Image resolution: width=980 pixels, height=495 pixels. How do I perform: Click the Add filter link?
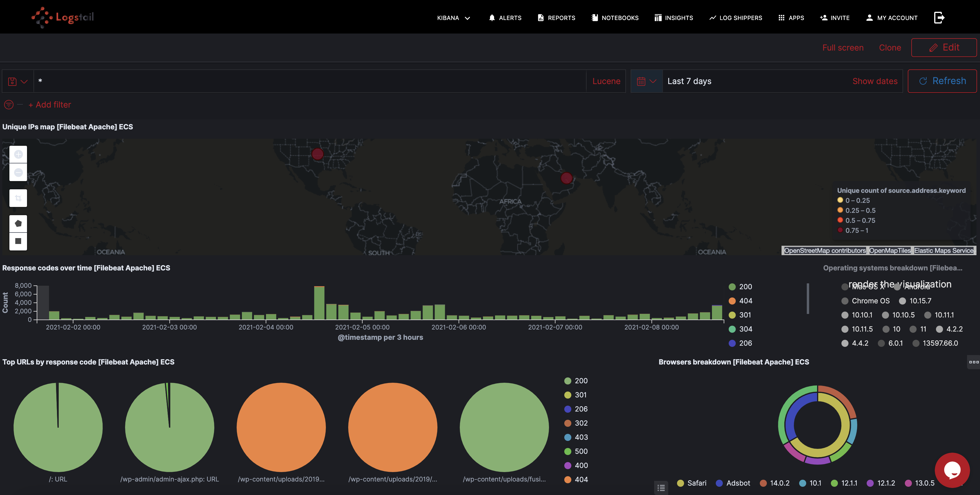(50, 105)
